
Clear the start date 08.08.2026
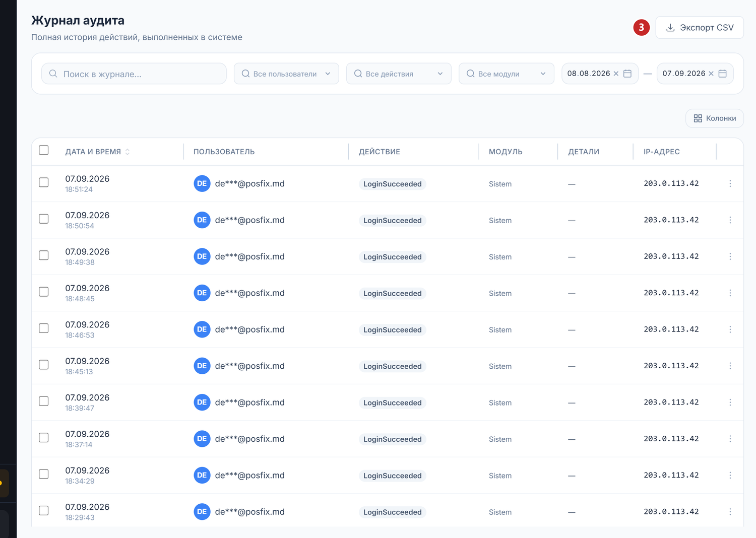[x=616, y=74]
